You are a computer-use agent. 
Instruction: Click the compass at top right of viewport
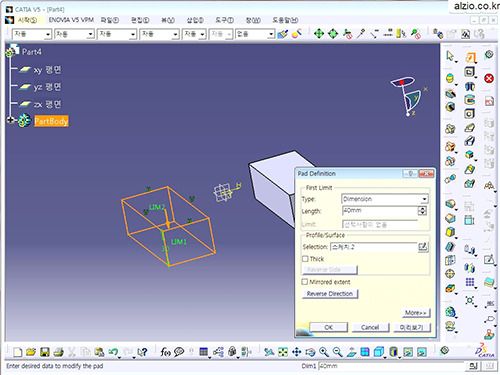(407, 96)
